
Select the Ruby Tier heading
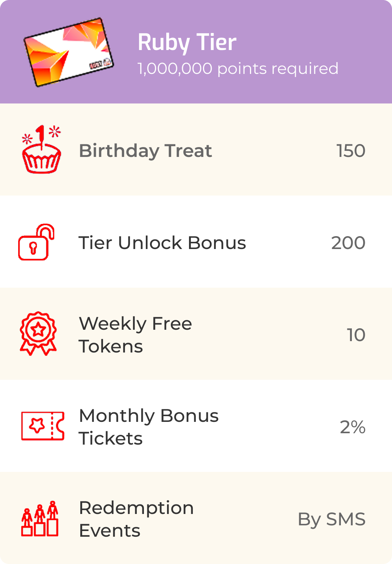pyautogui.click(x=187, y=42)
